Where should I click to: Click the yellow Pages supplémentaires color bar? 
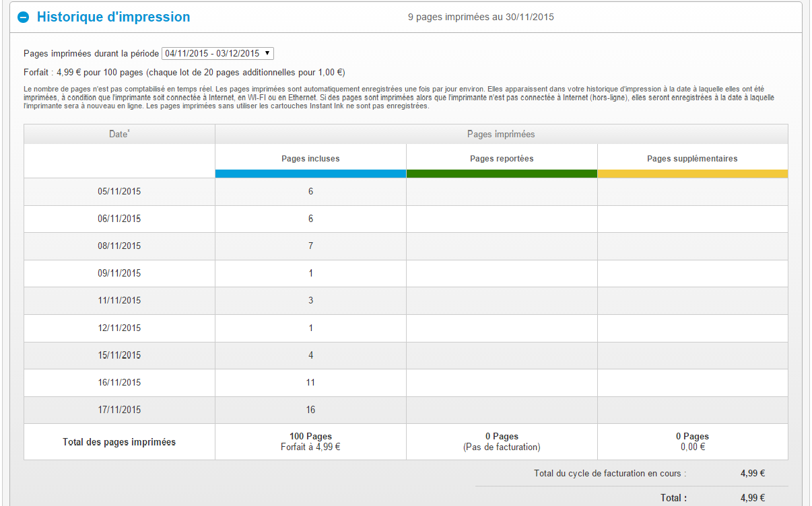[x=692, y=174]
